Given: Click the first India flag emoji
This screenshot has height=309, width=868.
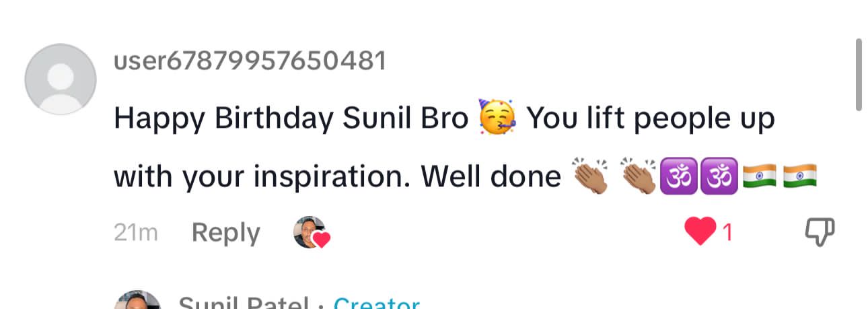Looking at the screenshot, I should point(759,176).
